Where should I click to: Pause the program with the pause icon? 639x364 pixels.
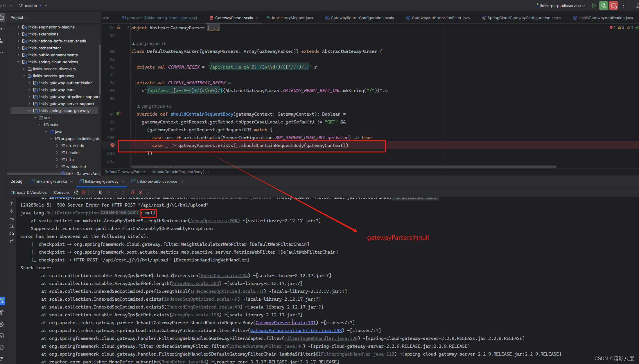point(101,192)
